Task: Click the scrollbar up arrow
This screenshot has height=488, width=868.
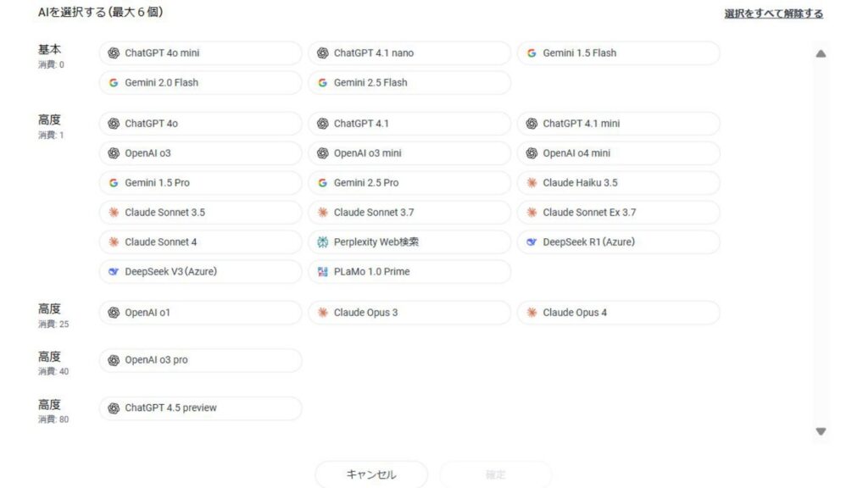Action: (821, 53)
